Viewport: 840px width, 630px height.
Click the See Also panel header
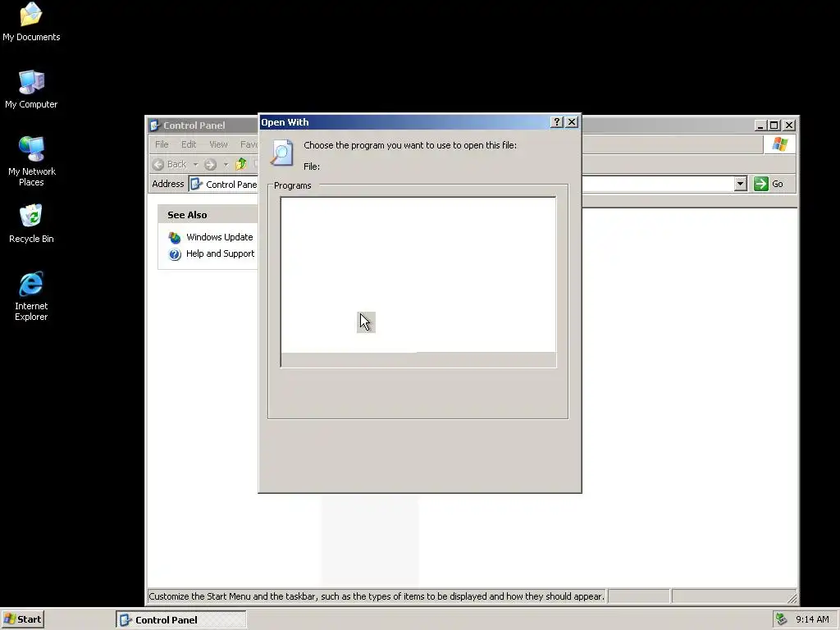[x=208, y=214]
